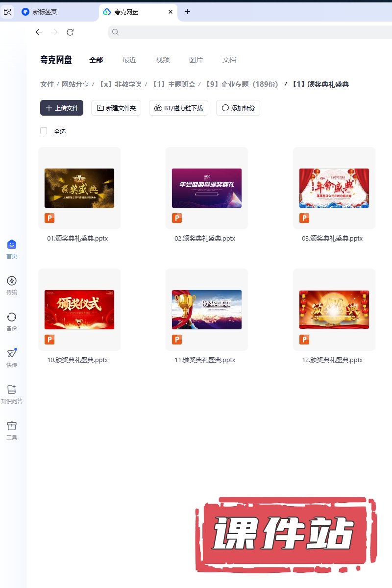The image size is (392, 588).
Task: Click the browser refresh icon
Action: 70,32
